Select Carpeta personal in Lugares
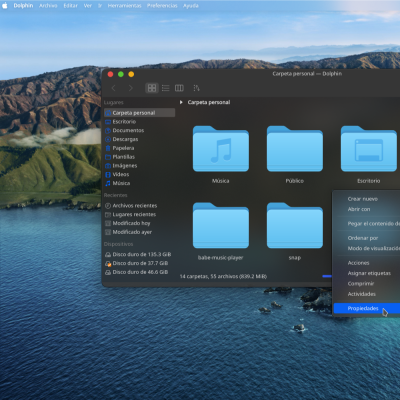The image size is (400, 400). click(140, 113)
